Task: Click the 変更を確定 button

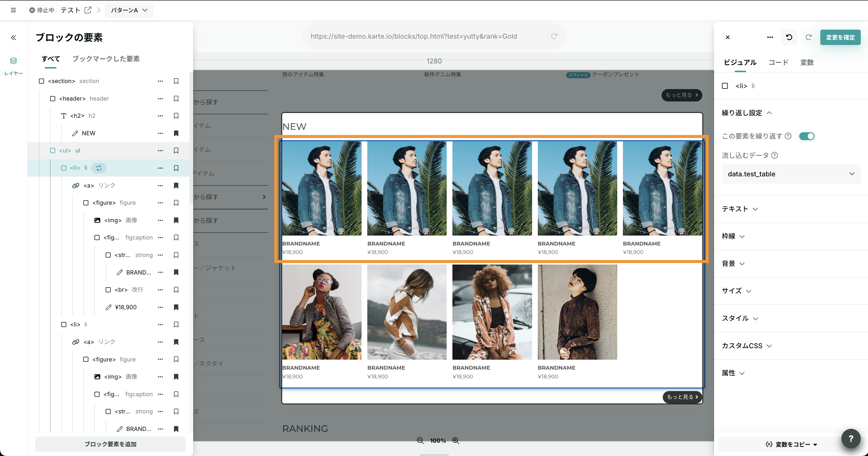Action: point(840,37)
